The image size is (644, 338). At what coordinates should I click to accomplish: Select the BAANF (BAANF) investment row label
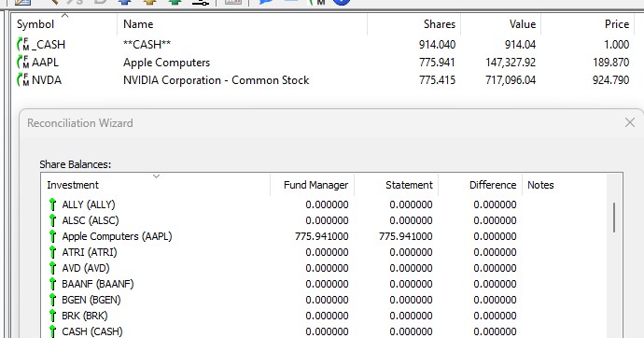tap(98, 284)
